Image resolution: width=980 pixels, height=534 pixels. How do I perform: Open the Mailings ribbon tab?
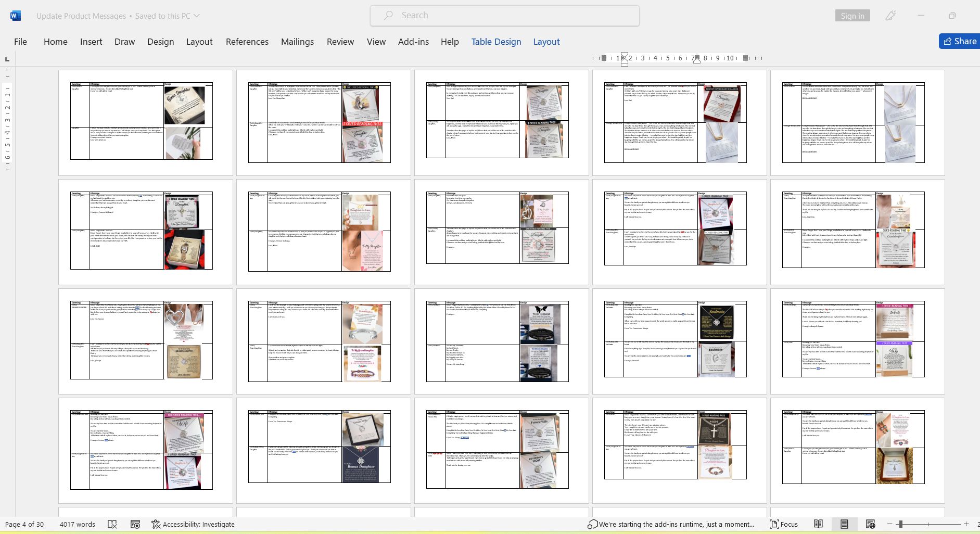tap(297, 42)
